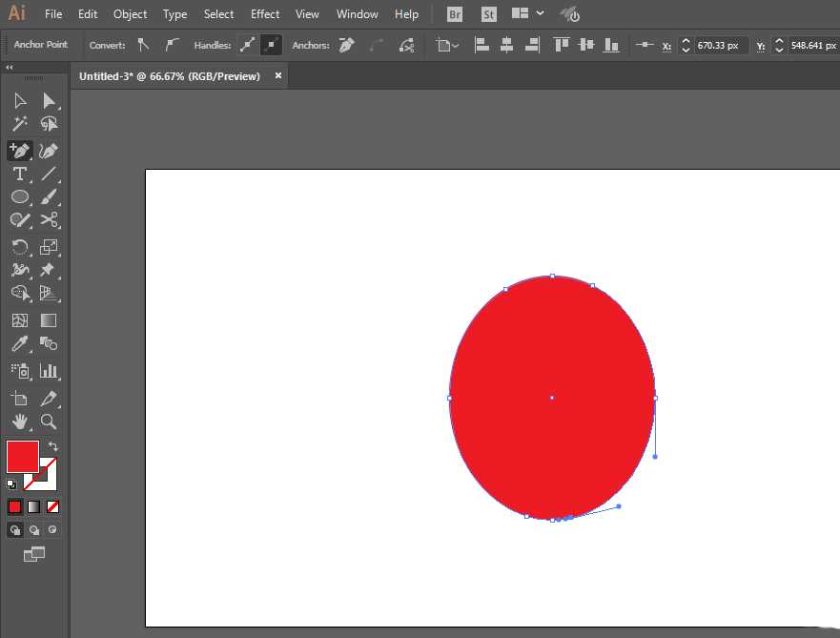Open Adobe Bridge from the Br icon
The height and width of the screenshot is (638, 840).
tap(455, 14)
